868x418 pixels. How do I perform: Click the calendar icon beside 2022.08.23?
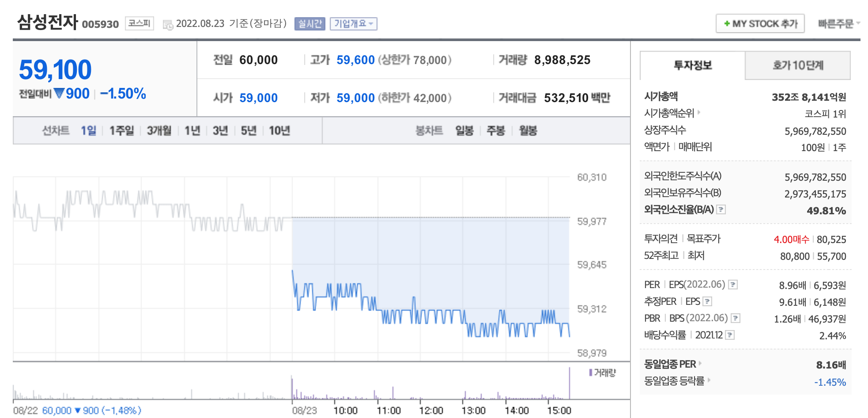pos(168,25)
